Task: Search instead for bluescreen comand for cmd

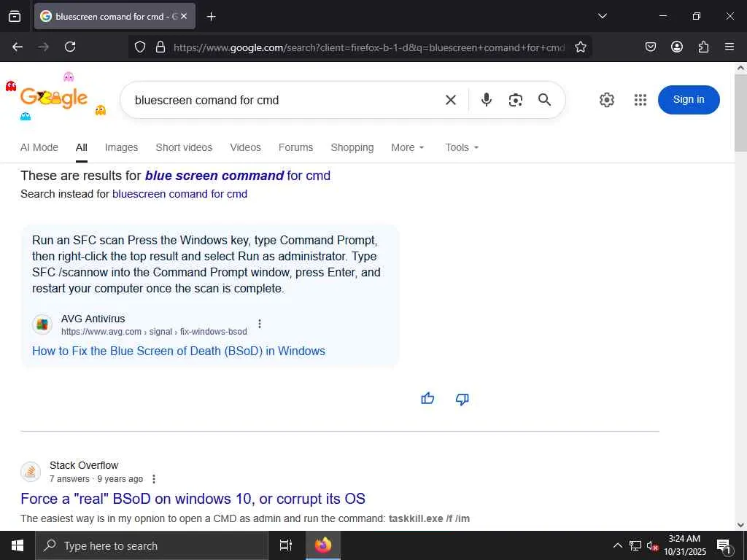Action: [179, 194]
